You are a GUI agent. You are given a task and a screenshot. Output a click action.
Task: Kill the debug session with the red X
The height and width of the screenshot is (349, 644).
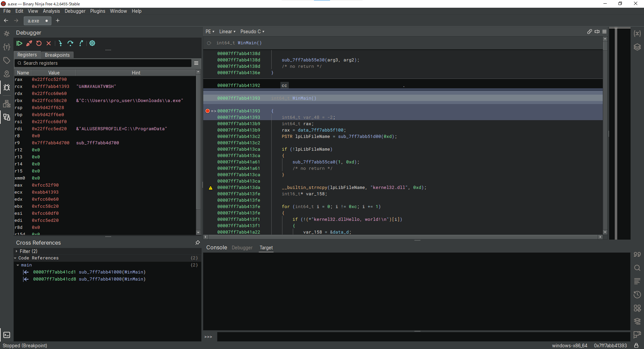tap(49, 43)
